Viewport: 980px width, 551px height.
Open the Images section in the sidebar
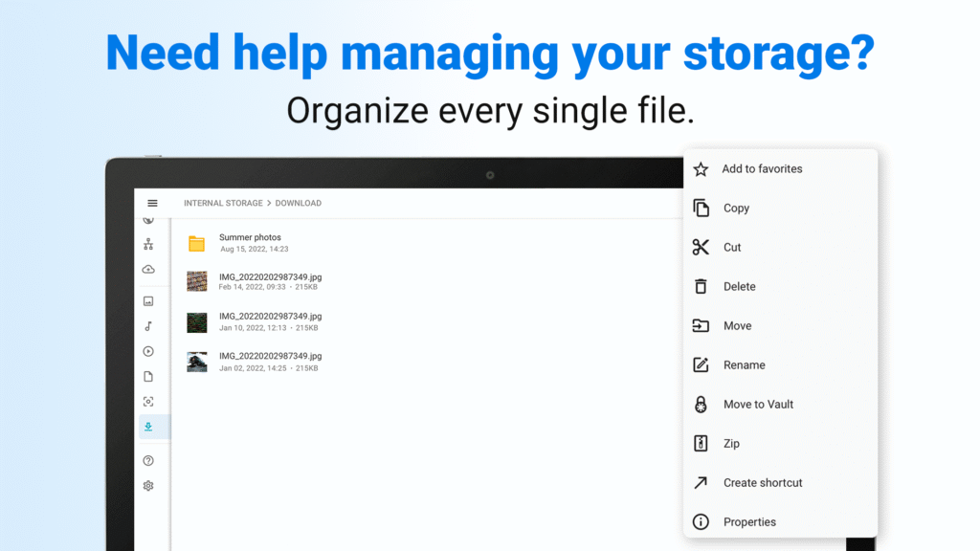click(x=149, y=299)
